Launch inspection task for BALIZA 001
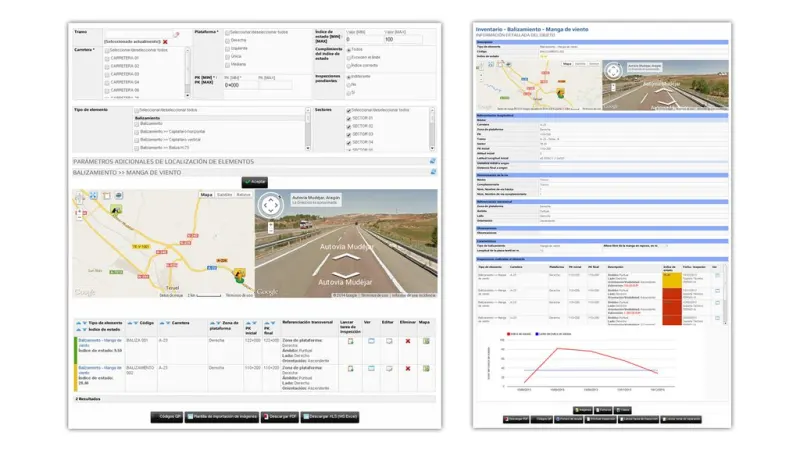 pos(351,341)
